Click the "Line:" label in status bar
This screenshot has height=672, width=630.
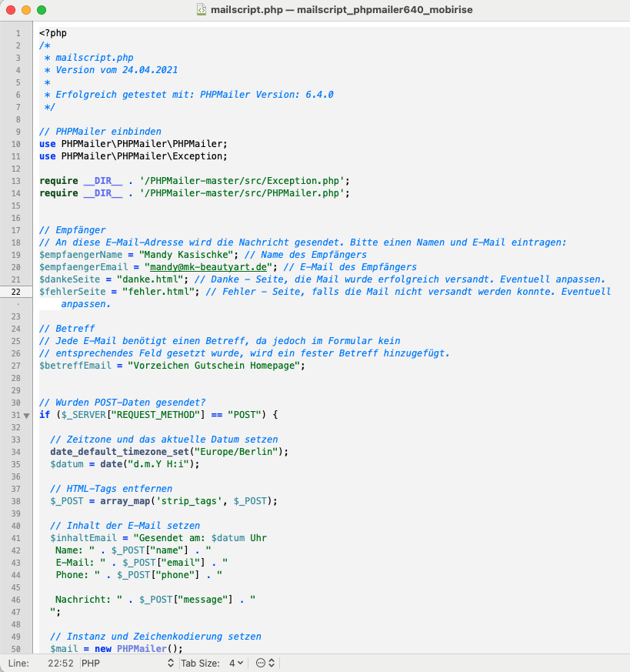(19, 663)
